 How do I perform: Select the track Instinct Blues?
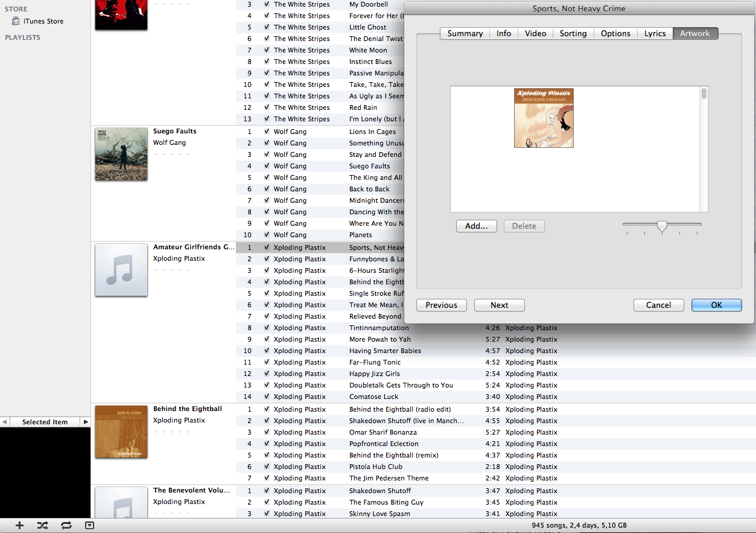click(370, 62)
